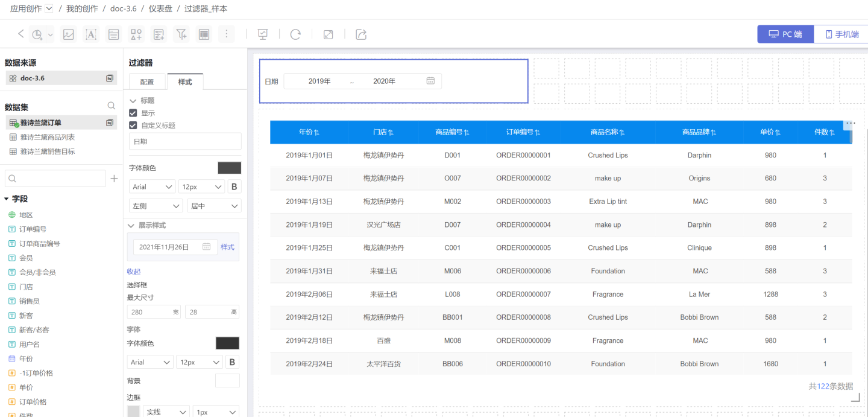Click the blue 样式 link

point(227,247)
